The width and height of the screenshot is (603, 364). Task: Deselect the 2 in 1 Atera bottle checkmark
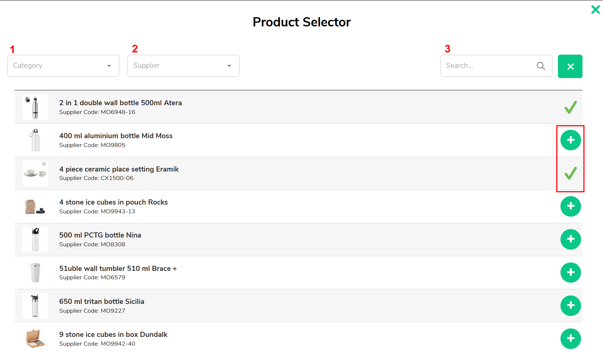click(570, 107)
